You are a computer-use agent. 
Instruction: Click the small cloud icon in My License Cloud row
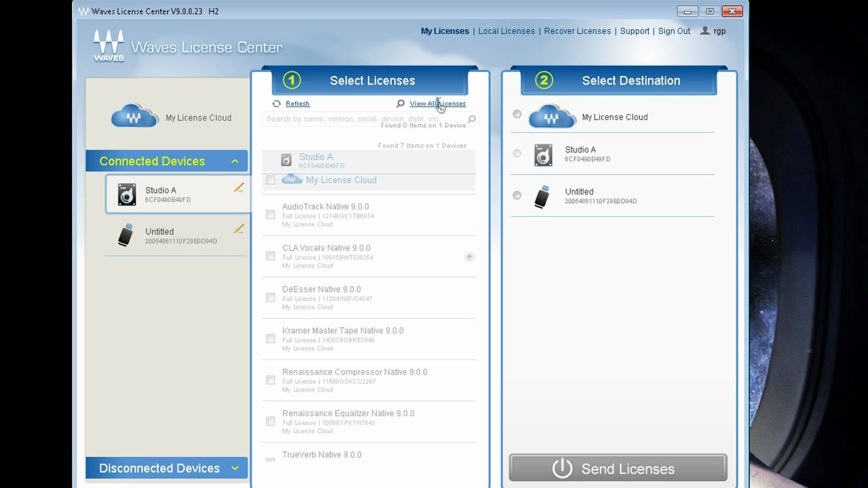[x=292, y=180]
